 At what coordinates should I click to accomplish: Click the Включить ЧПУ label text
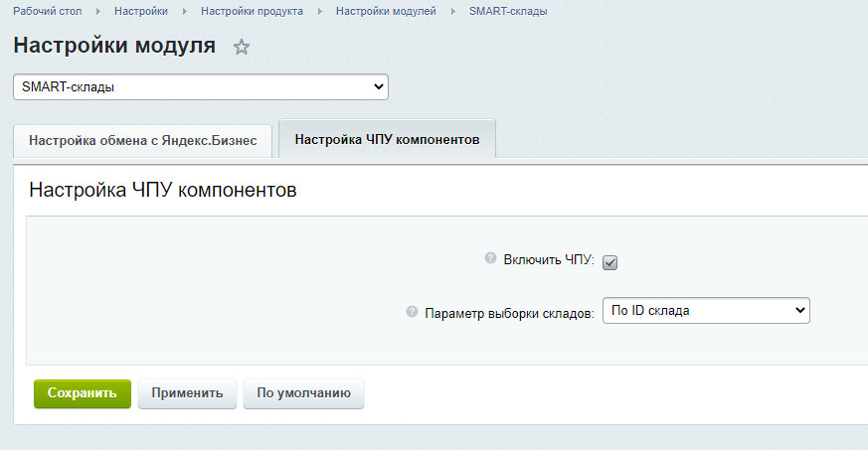pyautogui.click(x=549, y=260)
